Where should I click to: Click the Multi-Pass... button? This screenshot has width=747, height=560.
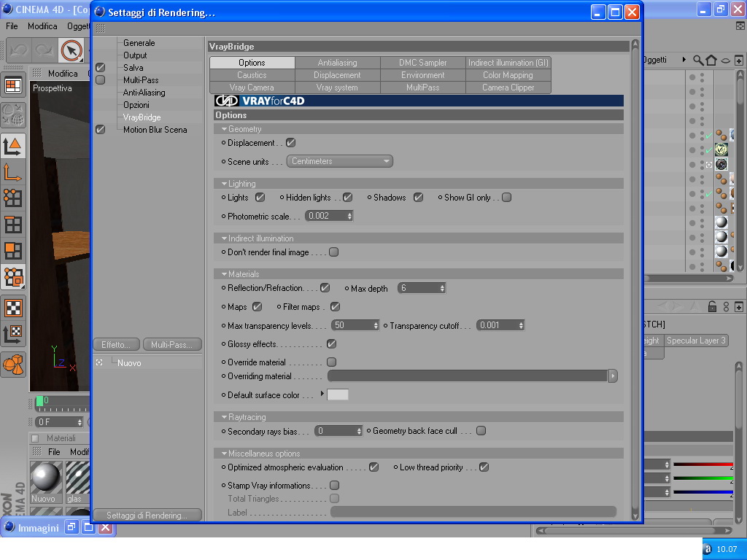172,344
